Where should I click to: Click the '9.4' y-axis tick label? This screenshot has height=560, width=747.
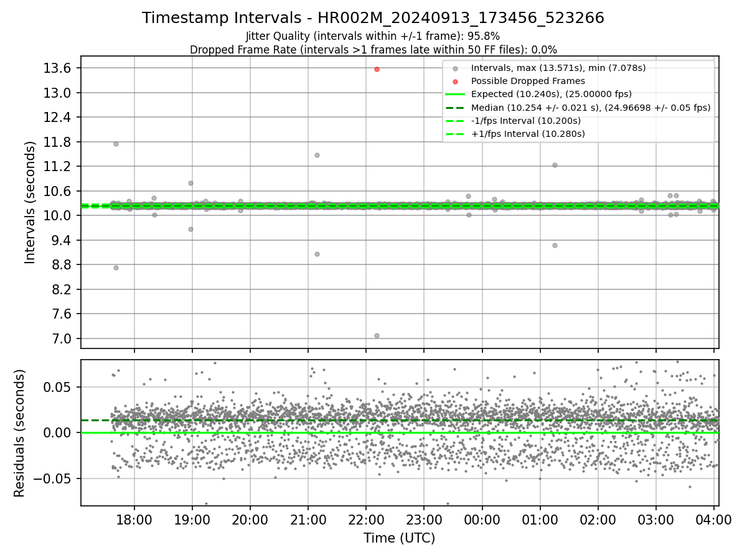pyautogui.click(x=62, y=240)
